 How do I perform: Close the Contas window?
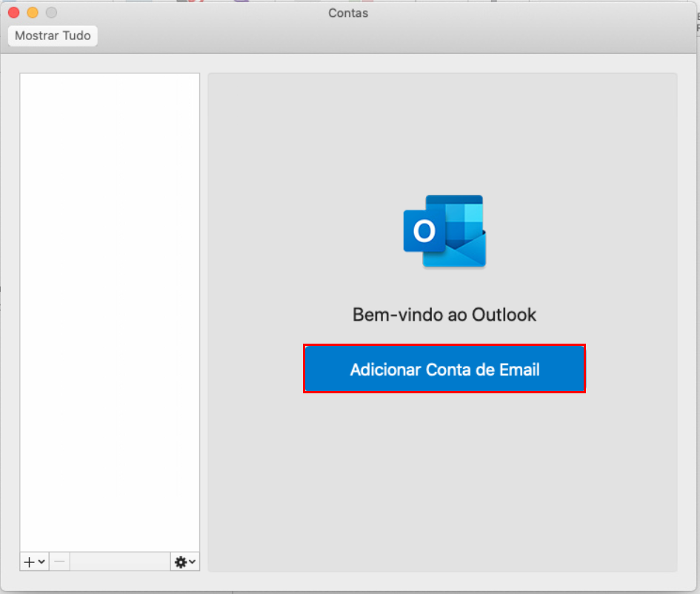[14, 13]
